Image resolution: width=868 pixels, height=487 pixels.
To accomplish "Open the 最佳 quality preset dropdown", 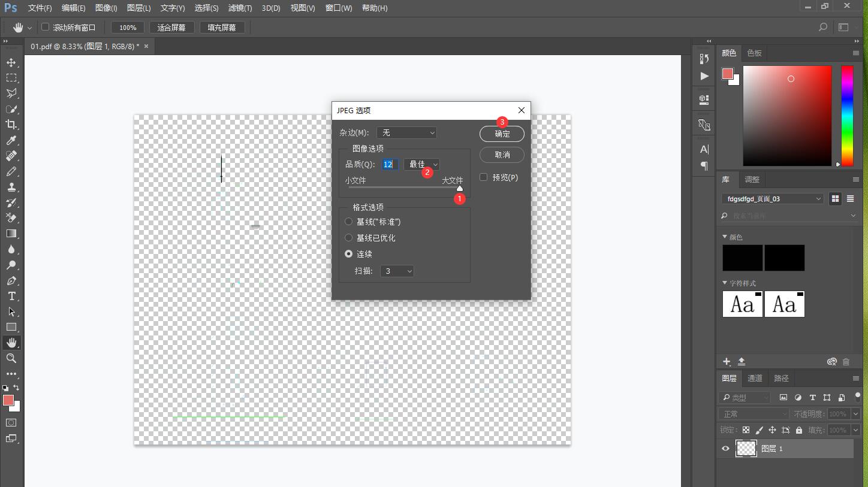I will tap(423, 164).
